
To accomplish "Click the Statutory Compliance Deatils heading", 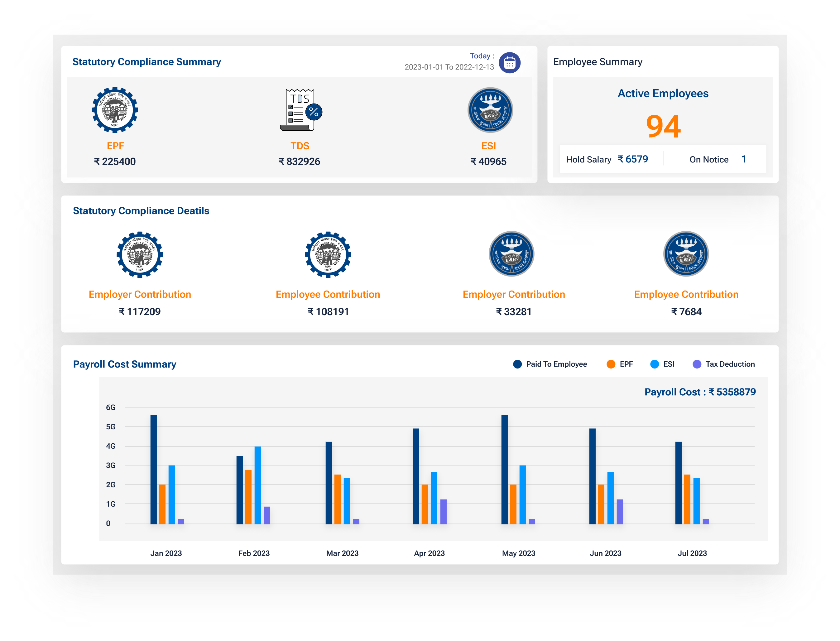I will coord(141,211).
